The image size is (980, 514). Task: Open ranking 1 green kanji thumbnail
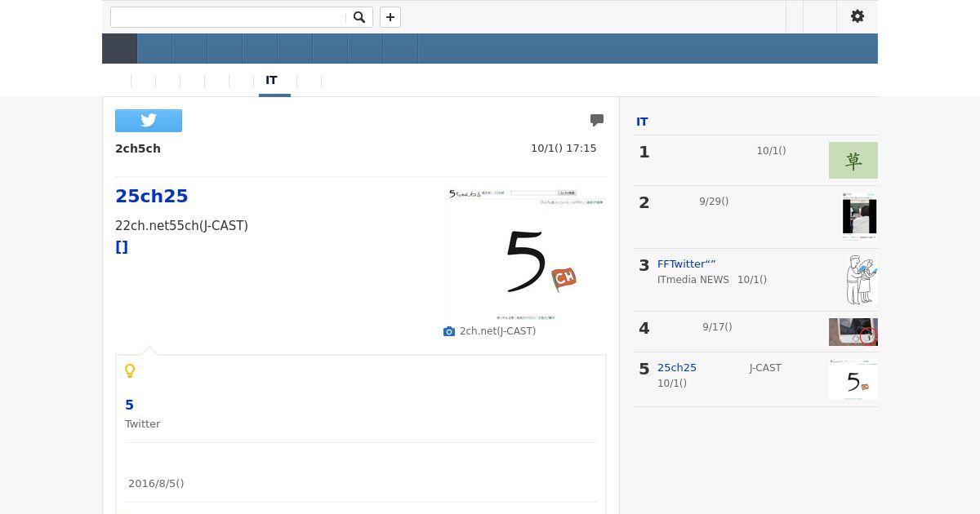[x=853, y=160]
